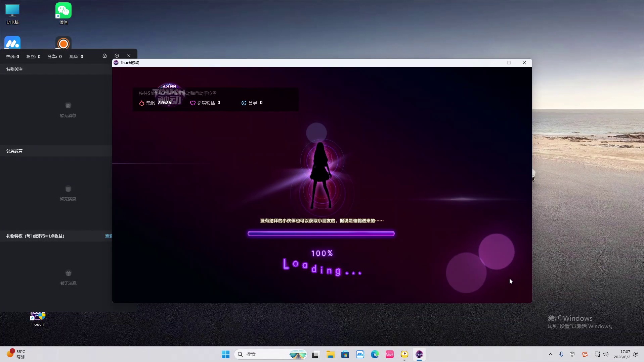The width and height of the screenshot is (644, 362).
Task: Open Microsoft Edge from the taskbar
Action: click(375, 354)
